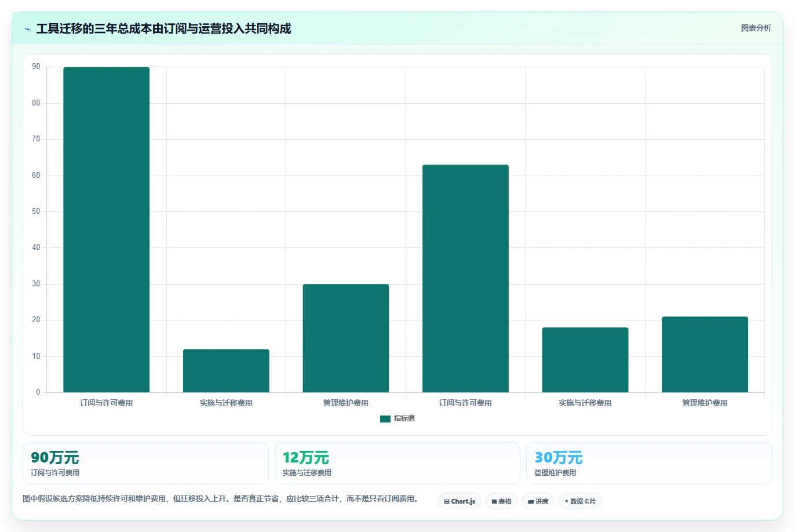
Task: Click 订阅与许可费用 caption under 90万元
Action: point(55,473)
